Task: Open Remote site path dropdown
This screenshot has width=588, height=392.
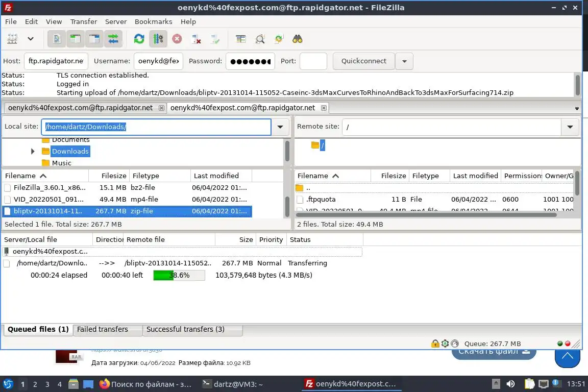Action: (570, 127)
